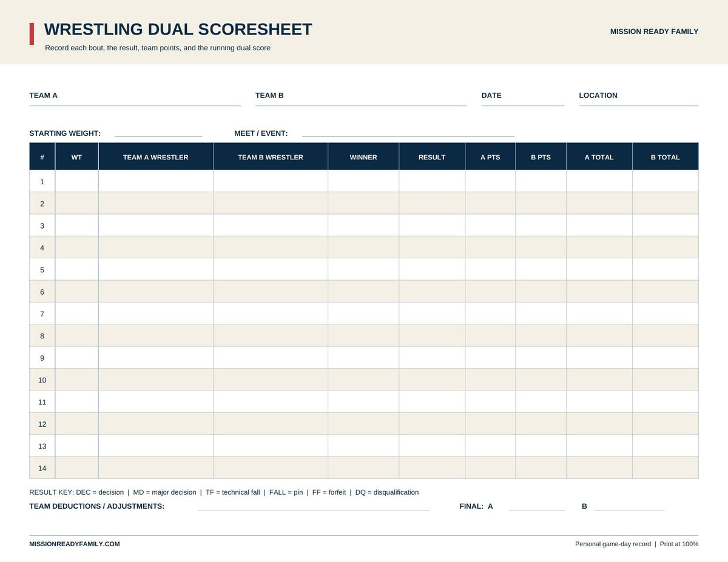Click bout number 6 cell
The width and height of the screenshot is (728, 562).
coord(42,292)
